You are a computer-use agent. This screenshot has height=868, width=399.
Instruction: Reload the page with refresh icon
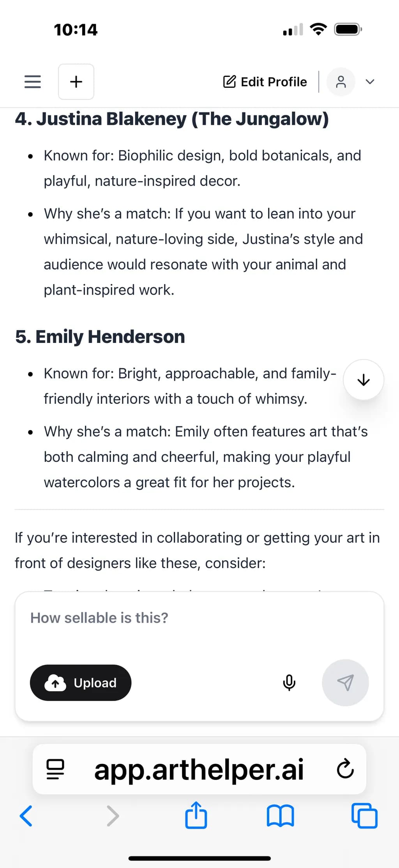[345, 769]
